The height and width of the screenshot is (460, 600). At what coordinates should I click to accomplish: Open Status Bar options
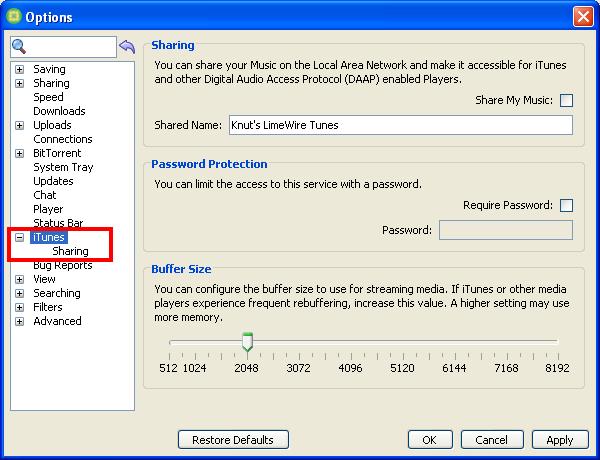(58, 223)
